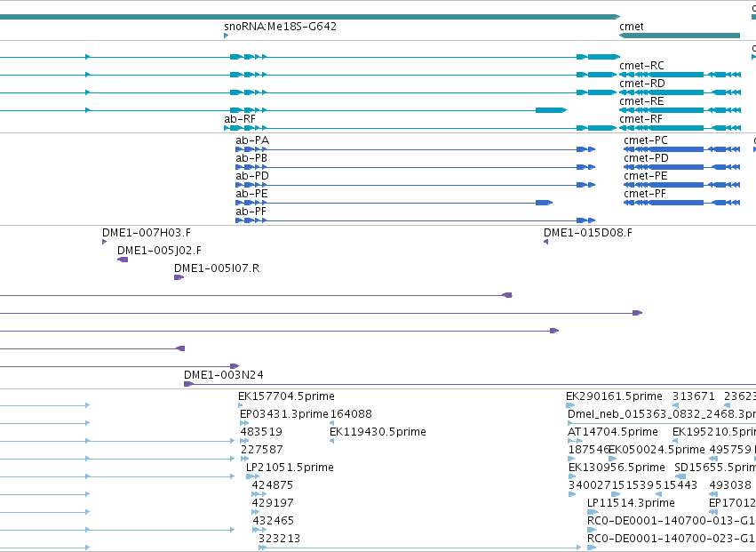Image resolution: width=756 pixels, height=552 pixels.
Task: Select the ab-PB protein label
Action: 251,158
